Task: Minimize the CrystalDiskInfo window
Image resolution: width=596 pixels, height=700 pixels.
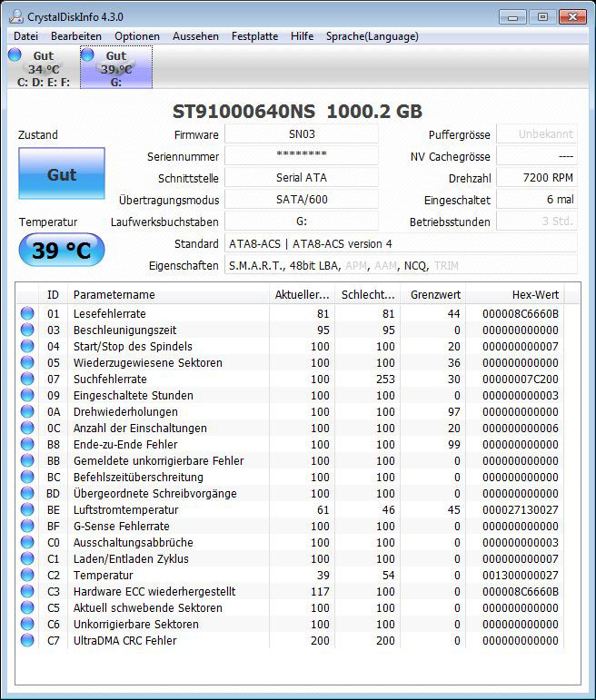Action: 513,17
